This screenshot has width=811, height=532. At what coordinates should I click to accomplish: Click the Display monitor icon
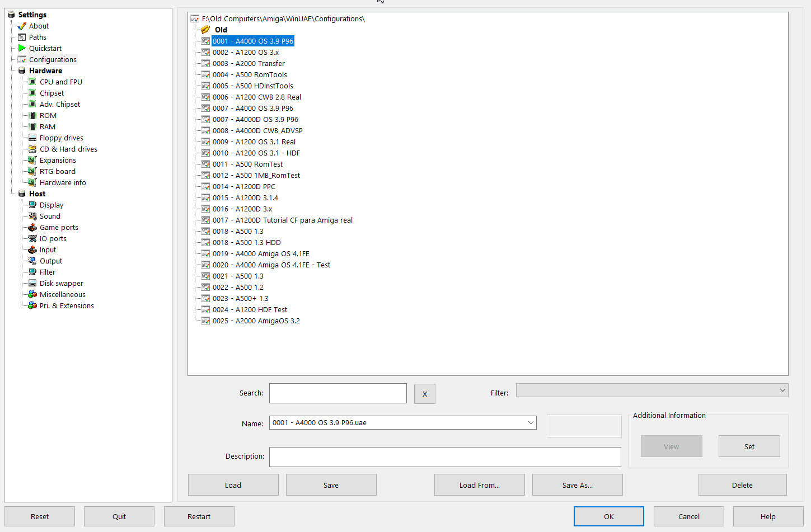point(32,205)
